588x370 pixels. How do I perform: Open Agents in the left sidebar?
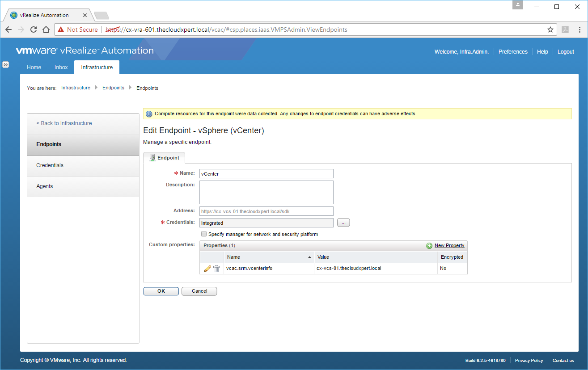point(45,186)
